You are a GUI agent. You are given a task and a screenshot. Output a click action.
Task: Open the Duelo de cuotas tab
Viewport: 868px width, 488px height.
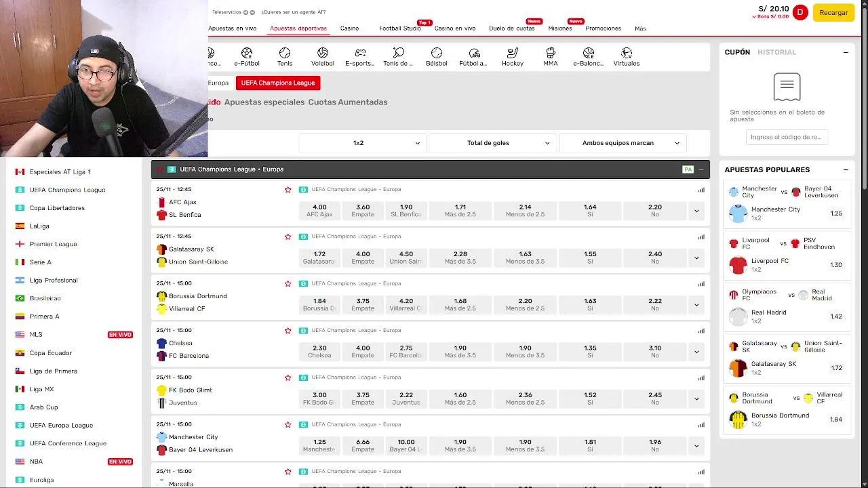(x=512, y=28)
